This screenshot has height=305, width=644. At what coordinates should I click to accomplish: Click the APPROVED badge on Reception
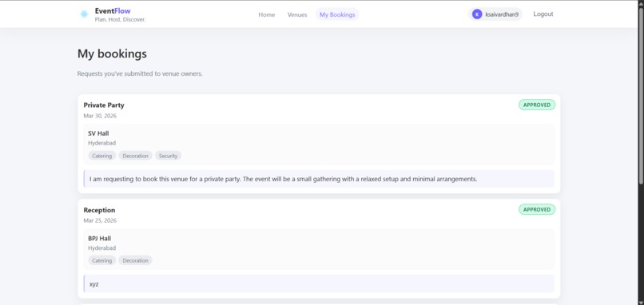pos(537,209)
